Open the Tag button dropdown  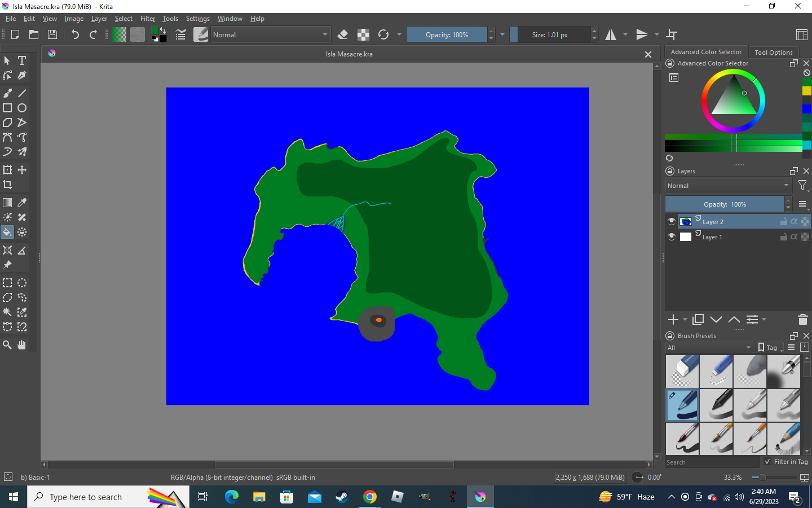pyautogui.click(x=770, y=348)
